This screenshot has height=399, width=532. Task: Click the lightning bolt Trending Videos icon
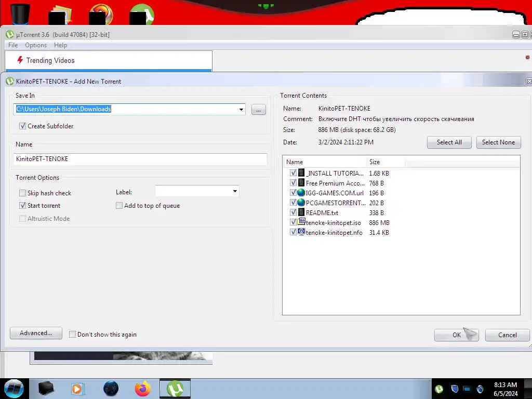coord(20,60)
